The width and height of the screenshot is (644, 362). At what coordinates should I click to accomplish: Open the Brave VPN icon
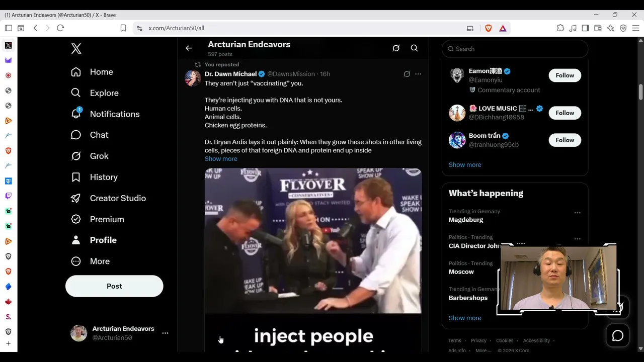click(x=623, y=28)
